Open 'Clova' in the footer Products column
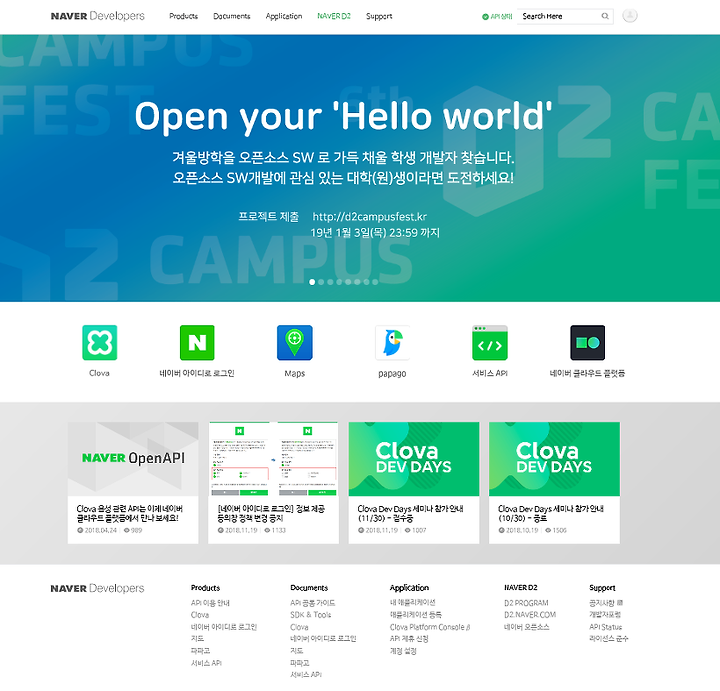Screen dimensions: 720x691 (200, 615)
